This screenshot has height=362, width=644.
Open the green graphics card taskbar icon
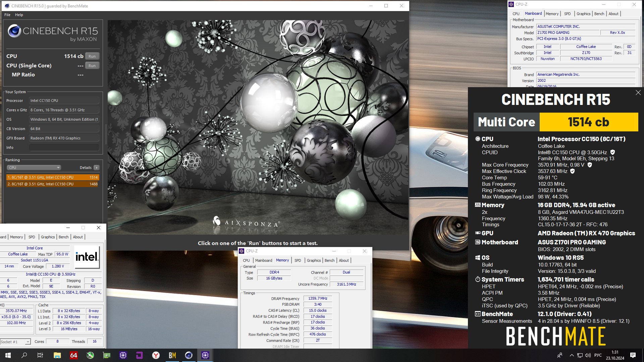(x=106, y=355)
